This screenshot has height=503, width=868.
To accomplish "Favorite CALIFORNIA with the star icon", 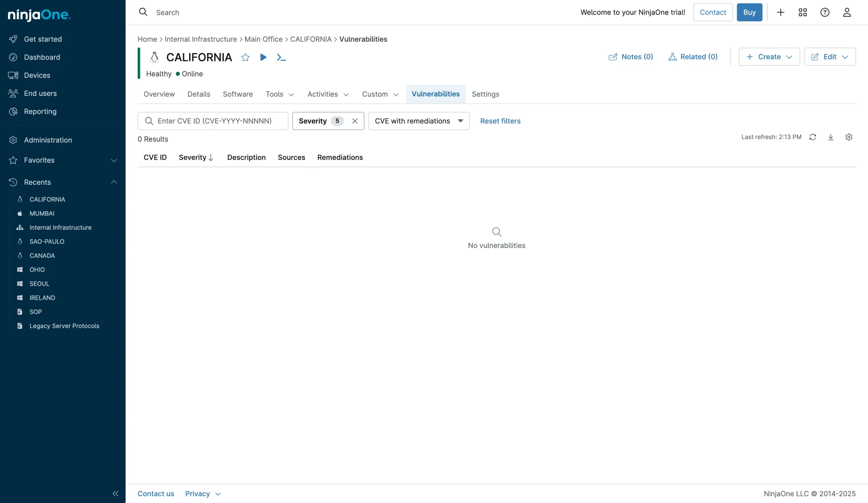I will (x=245, y=57).
